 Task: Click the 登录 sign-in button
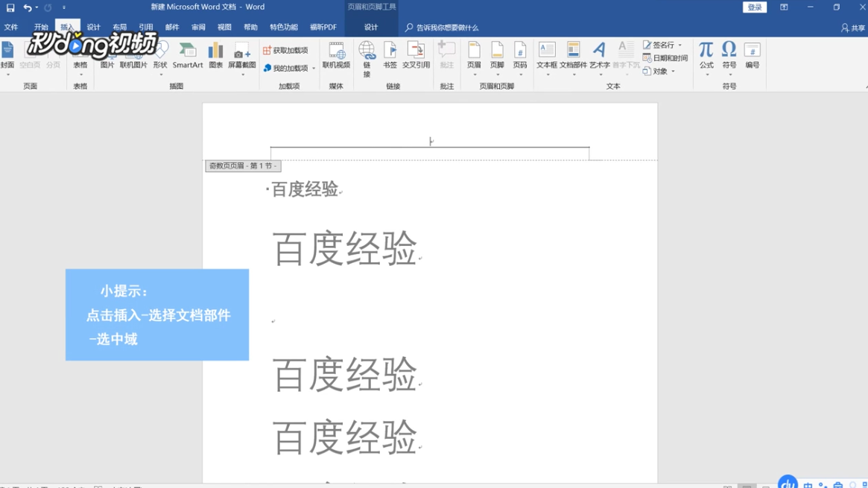click(755, 7)
